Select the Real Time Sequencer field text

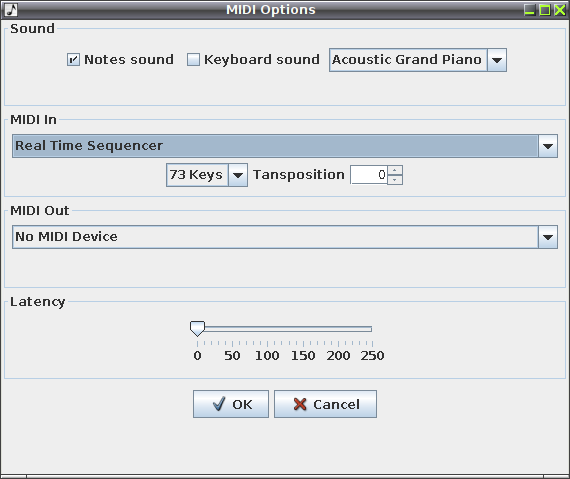click(x=89, y=146)
